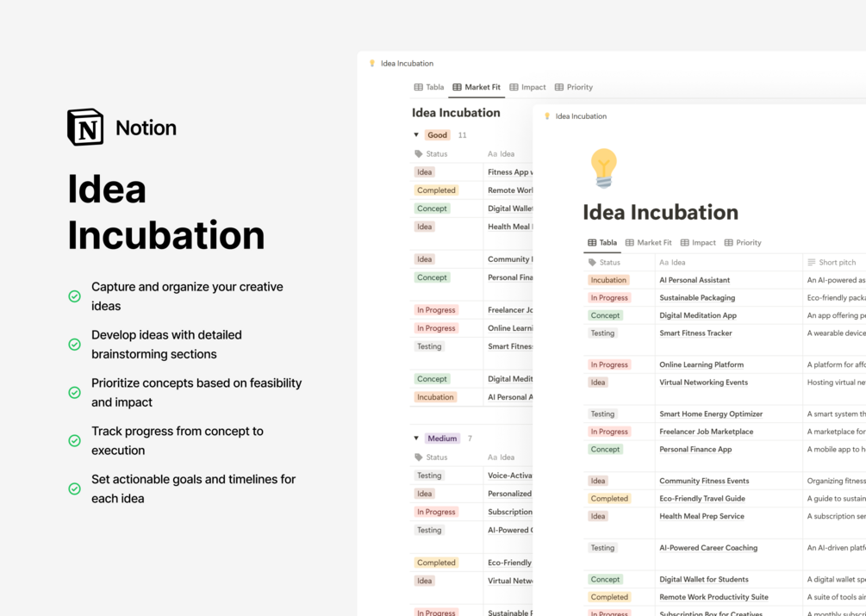Open Community Fitness Events row
Viewport: 866px width, 616px height.
coord(704,480)
